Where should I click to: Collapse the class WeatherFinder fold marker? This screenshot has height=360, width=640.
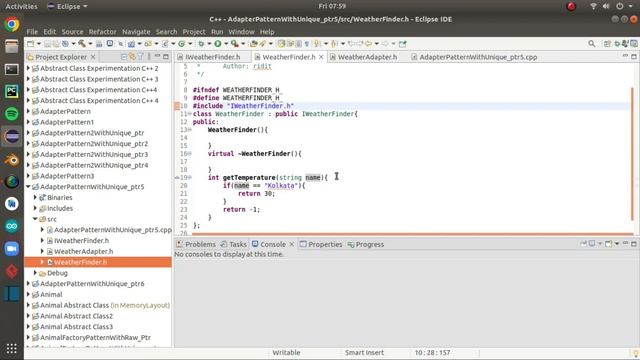190,114
